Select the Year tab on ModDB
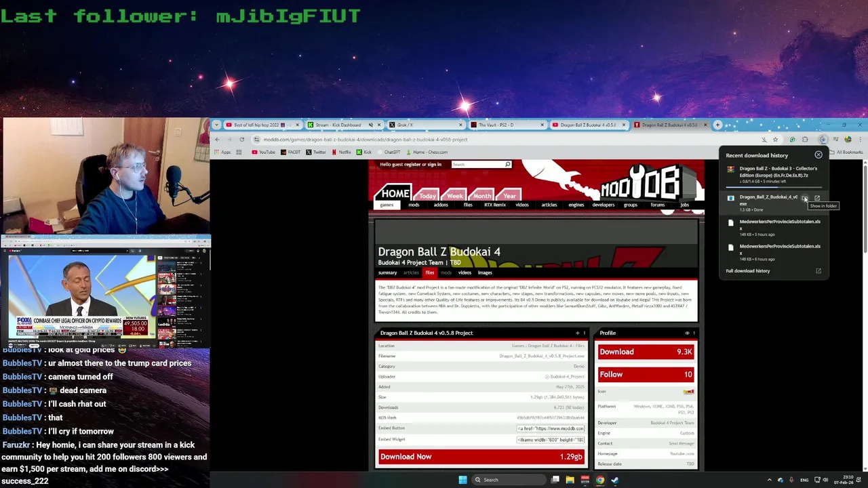 tap(509, 195)
